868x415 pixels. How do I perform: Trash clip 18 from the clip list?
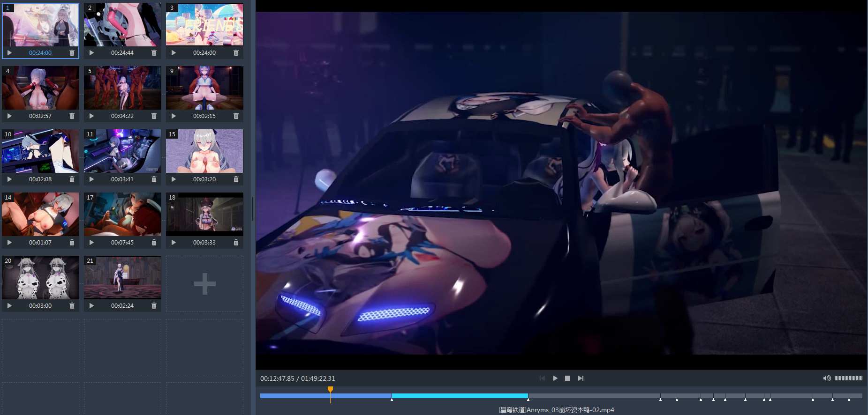click(236, 243)
